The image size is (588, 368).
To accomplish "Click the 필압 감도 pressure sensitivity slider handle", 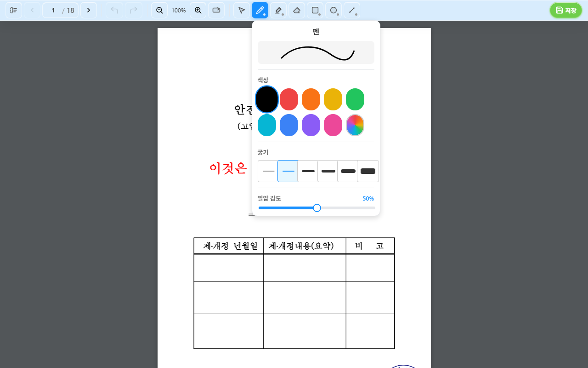I will pos(317,208).
